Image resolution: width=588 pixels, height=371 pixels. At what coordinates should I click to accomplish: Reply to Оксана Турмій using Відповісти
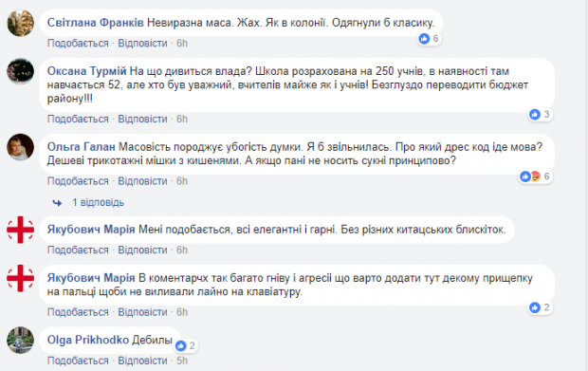pos(142,119)
